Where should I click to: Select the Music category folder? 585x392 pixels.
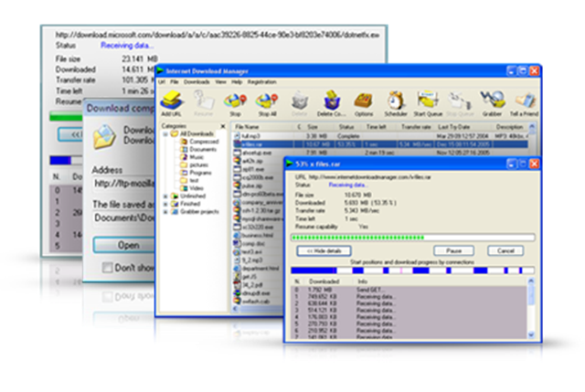click(192, 157)
